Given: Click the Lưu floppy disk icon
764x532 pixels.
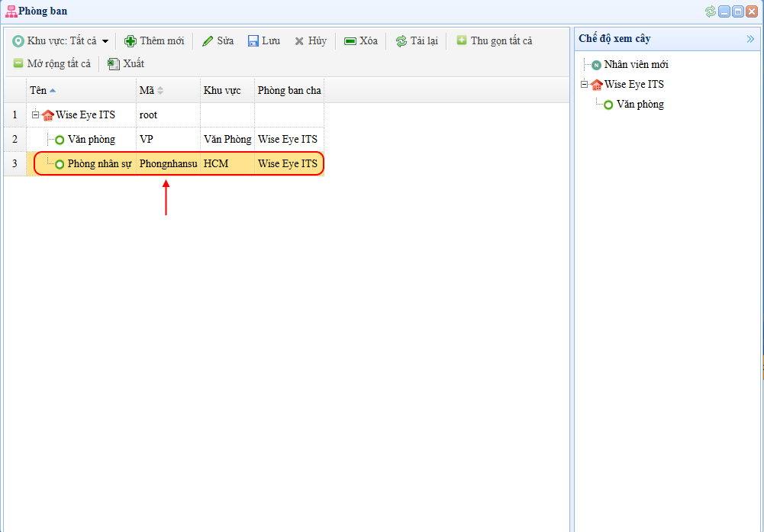Looking at the screenshot, I should pos(253,41).
